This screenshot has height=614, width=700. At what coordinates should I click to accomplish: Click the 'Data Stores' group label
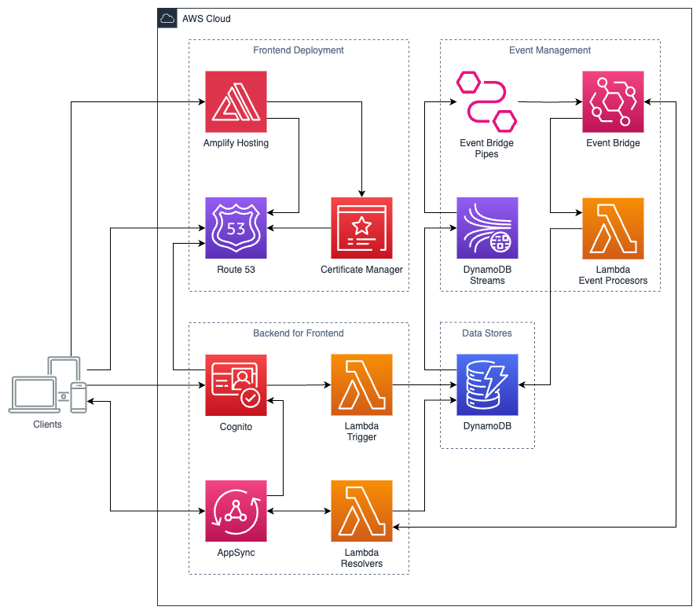(x=486, y=333)
